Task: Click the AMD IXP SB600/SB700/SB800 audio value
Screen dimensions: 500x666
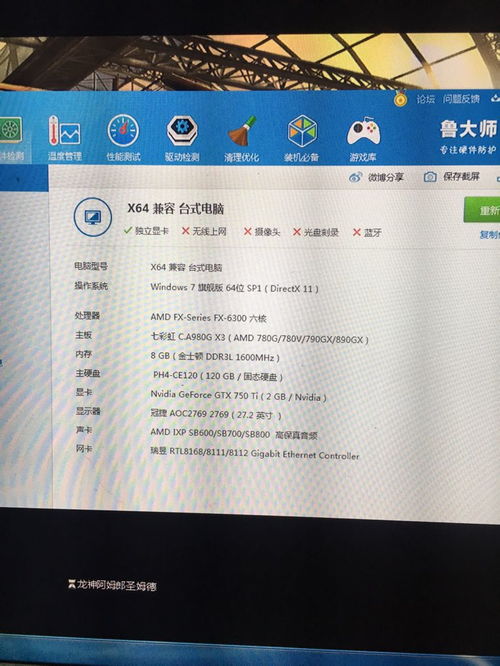Action: click(234, 434)
